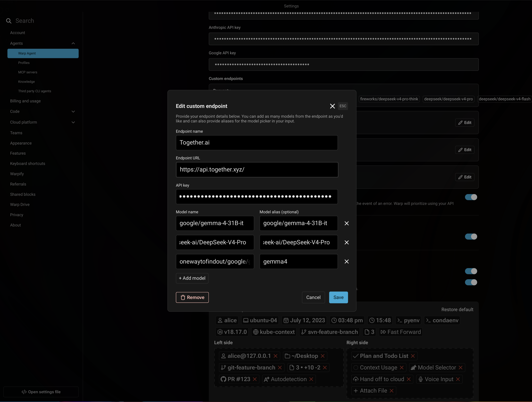Remove git-feature-branch chip from Left side
This screenshot has width=532, height=402.
(280, 367)
